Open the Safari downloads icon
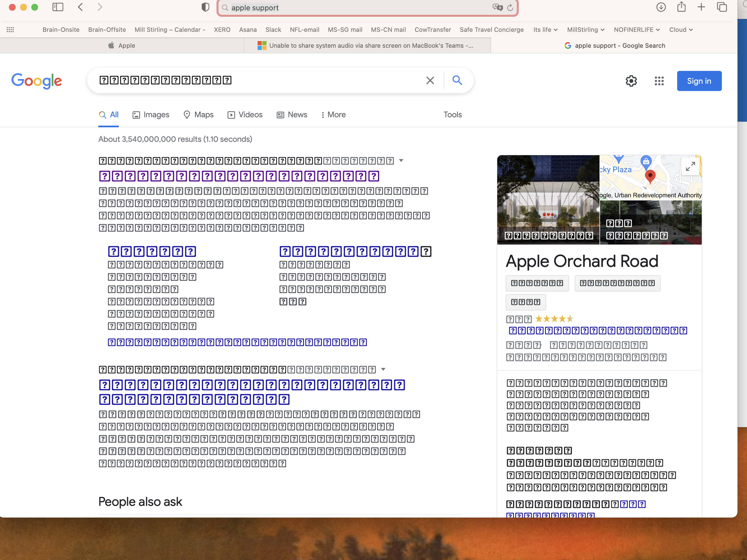This screenshot has height=560, width=747. pos(661,7)
